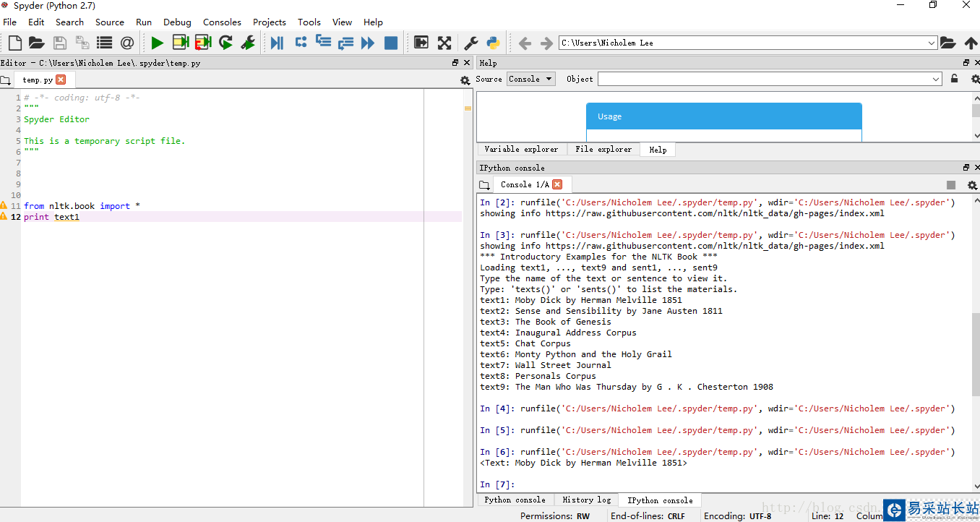The height and width of the screenshot is (522, 980).
Task: Close the temp.py editor tab
Action: point(61,80)
